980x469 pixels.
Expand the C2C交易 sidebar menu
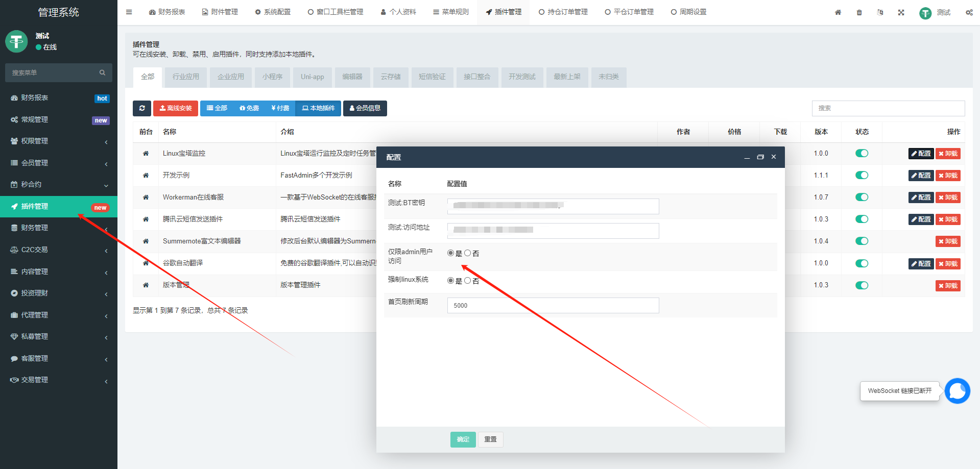click(59, 250)
